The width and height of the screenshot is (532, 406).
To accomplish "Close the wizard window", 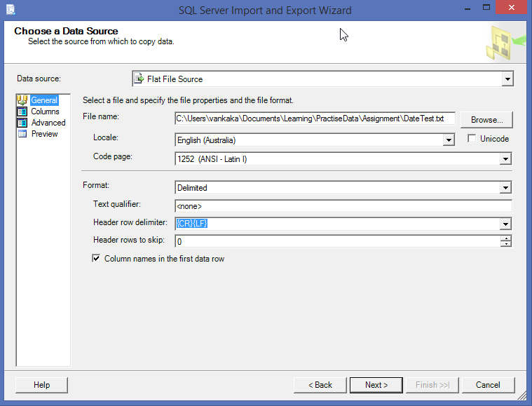I will point(512,8).
